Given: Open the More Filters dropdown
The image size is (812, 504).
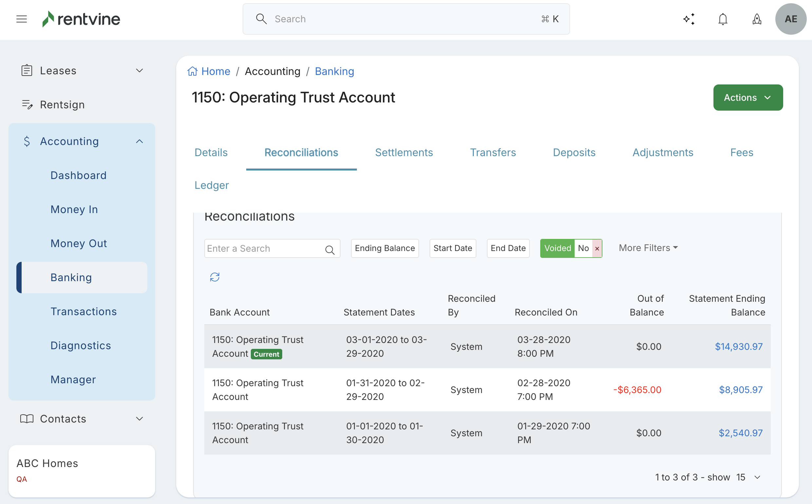Looking at the screenshot, I should point(648,248).
